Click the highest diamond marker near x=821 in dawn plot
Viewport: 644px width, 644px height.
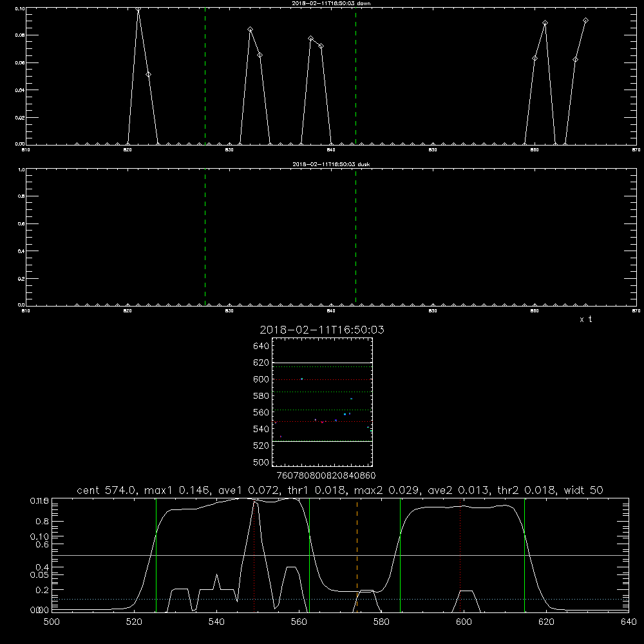pos(138,9)
